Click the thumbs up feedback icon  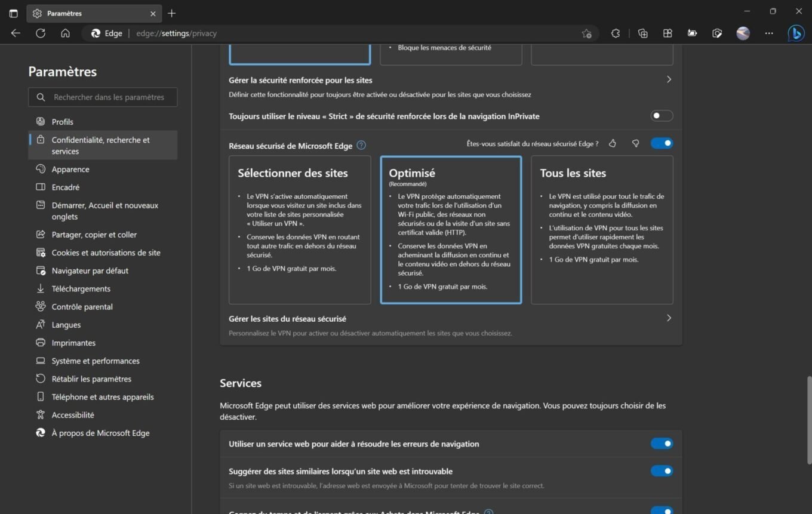[613, 143]
